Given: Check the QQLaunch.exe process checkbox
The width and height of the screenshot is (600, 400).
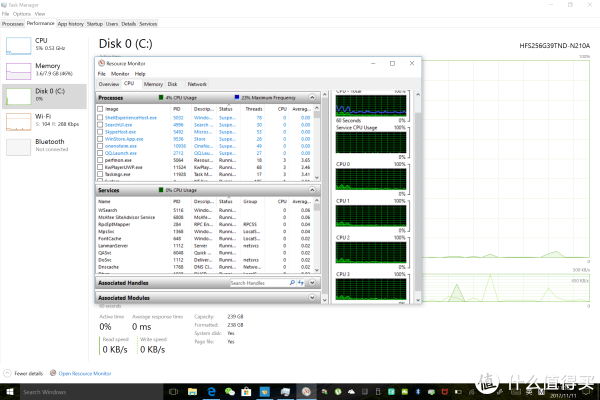Looking at the screenshot, I should point(100,153).
